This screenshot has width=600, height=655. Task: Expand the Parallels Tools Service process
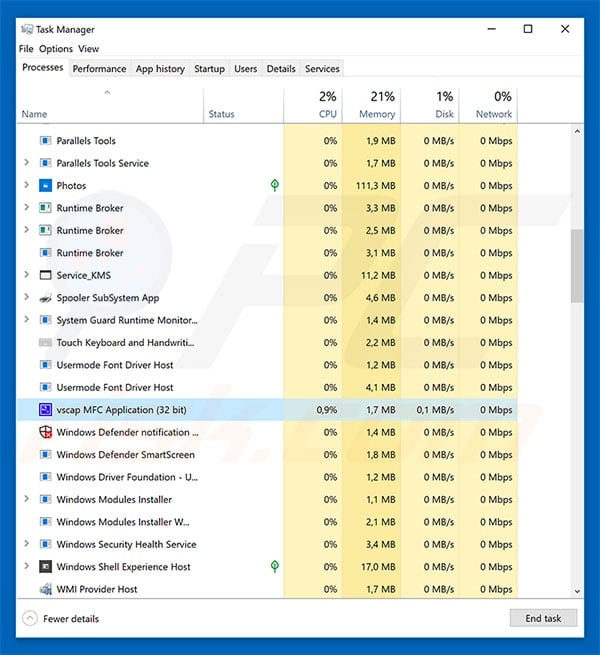[x=26, y=162]
